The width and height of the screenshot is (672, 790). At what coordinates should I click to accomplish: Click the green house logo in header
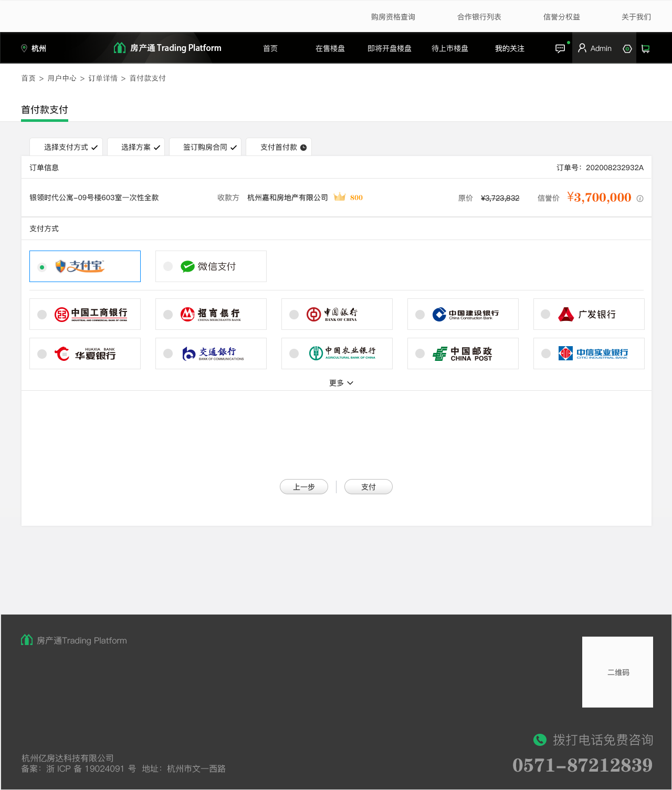(x=120, y=48)
